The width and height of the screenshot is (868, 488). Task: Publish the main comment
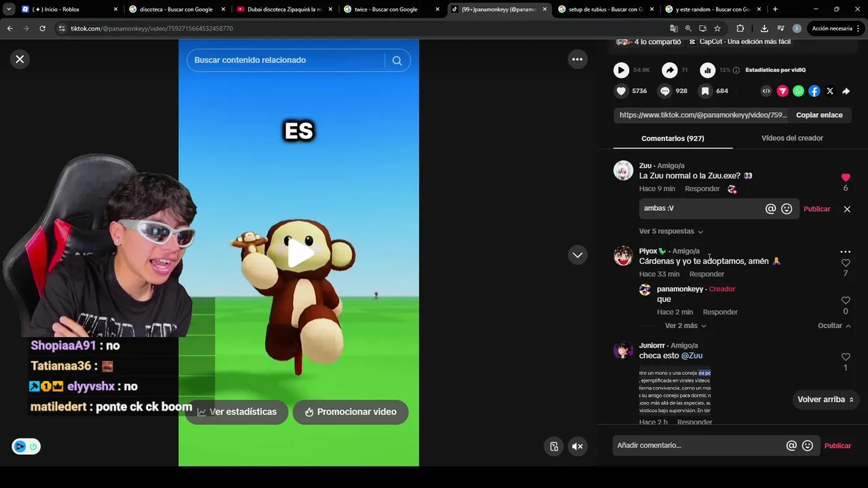(x=837, y=446)
